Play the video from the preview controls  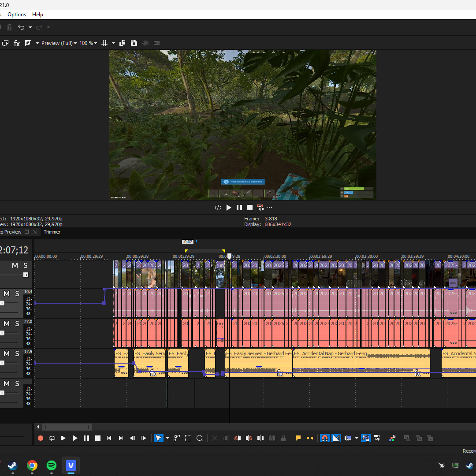pyautogui.click(x=229, y=208)
